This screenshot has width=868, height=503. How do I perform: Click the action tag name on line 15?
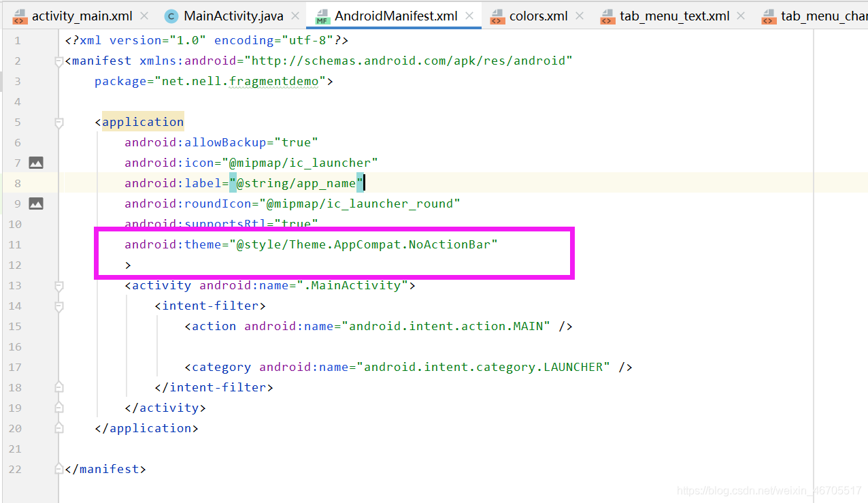pos(214,326)
